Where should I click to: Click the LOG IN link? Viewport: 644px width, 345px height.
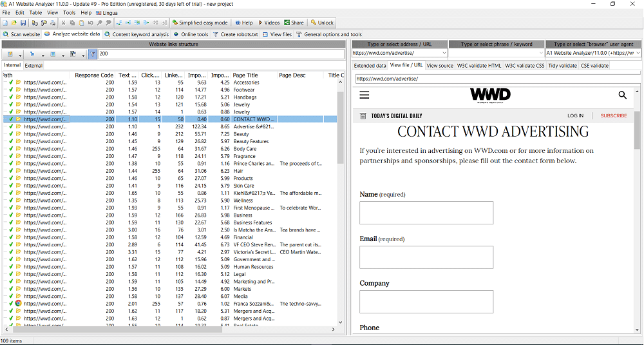(575, 116)
